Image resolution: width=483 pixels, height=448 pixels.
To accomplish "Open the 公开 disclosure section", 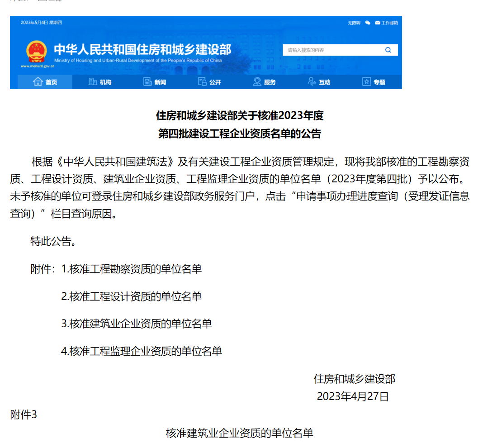I will [209, 82].
